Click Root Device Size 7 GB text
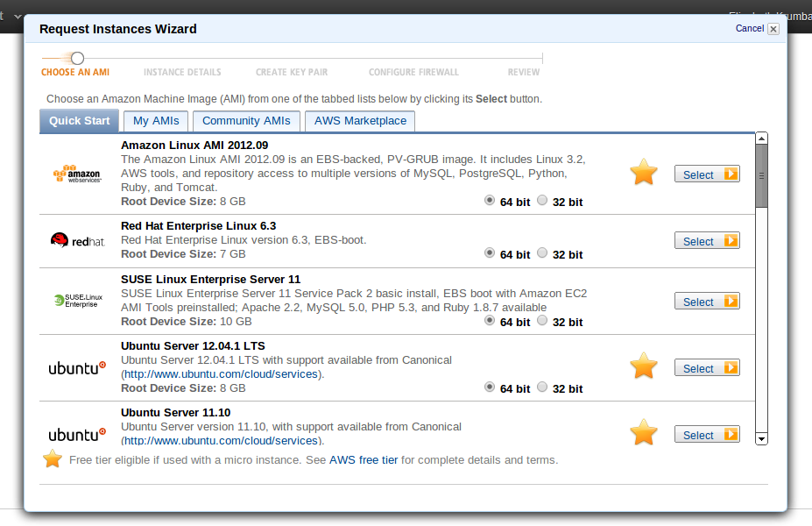Viewport: 812px width, 526px height. pyautogui.click(x=183, y=254)
